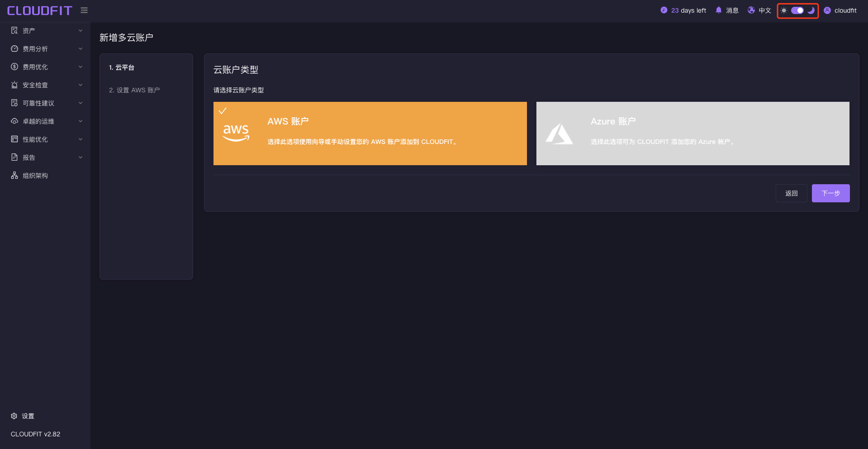Click the 组织架构 hierarchy icon
The image size is (868, 449).
pyautogui.click(x=14, y=175)
